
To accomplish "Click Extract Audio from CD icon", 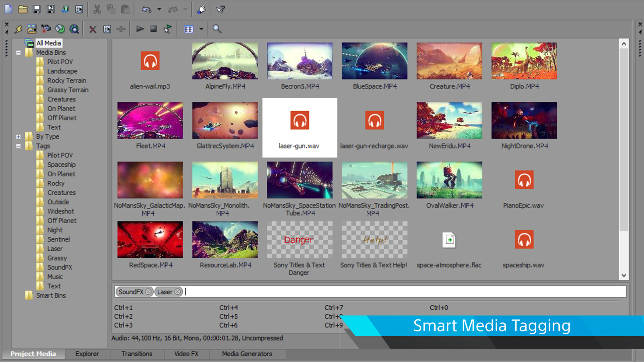I will click(x=60, y=29).
